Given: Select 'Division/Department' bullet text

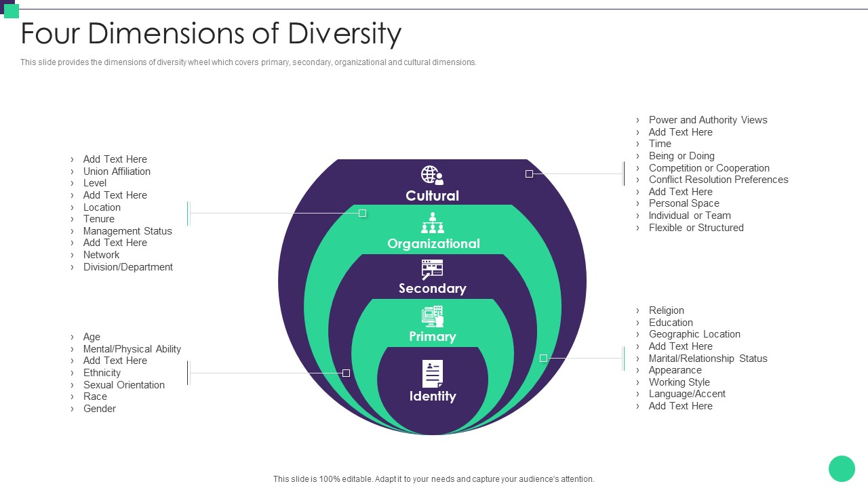Looking at the screenshot, I should coord(128,267).
